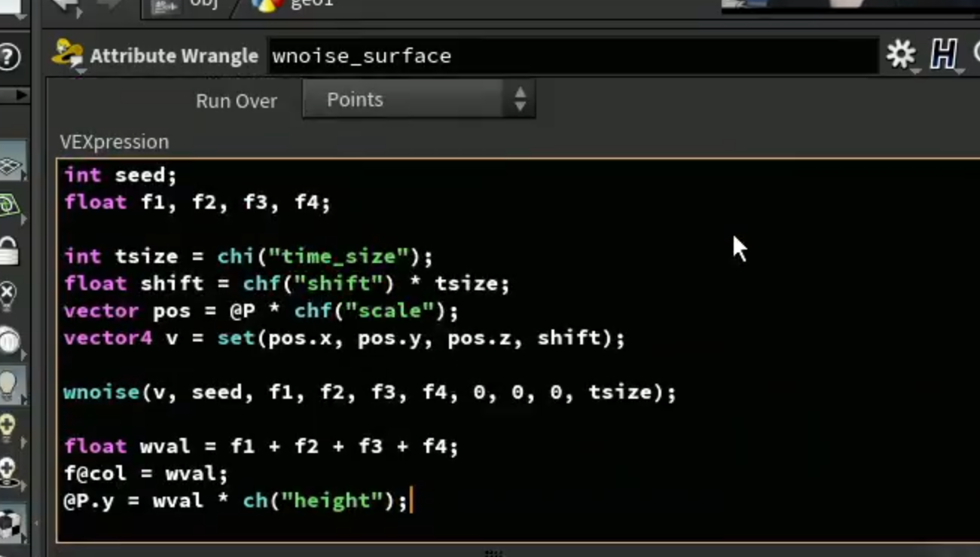Select the high quality lighting icon

point(8,428)
